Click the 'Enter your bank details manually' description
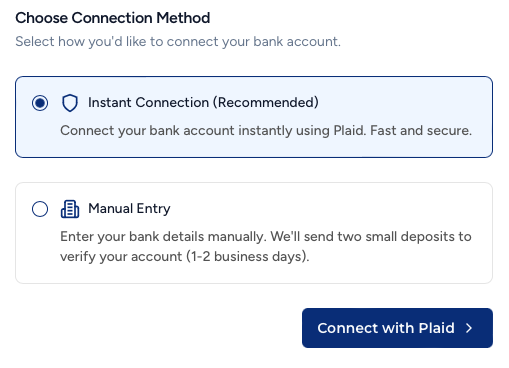Image resolution: width=509 pixels, height=368 pixels. [x=266, y=246]
